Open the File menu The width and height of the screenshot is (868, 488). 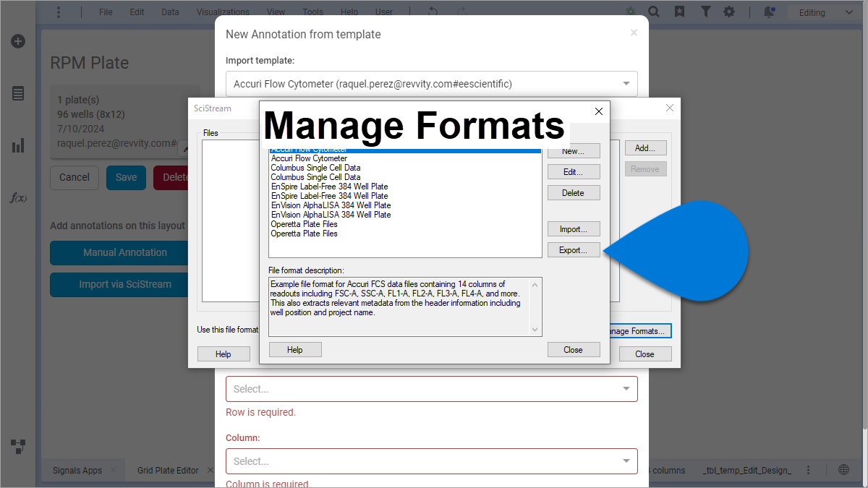point(106,12)
